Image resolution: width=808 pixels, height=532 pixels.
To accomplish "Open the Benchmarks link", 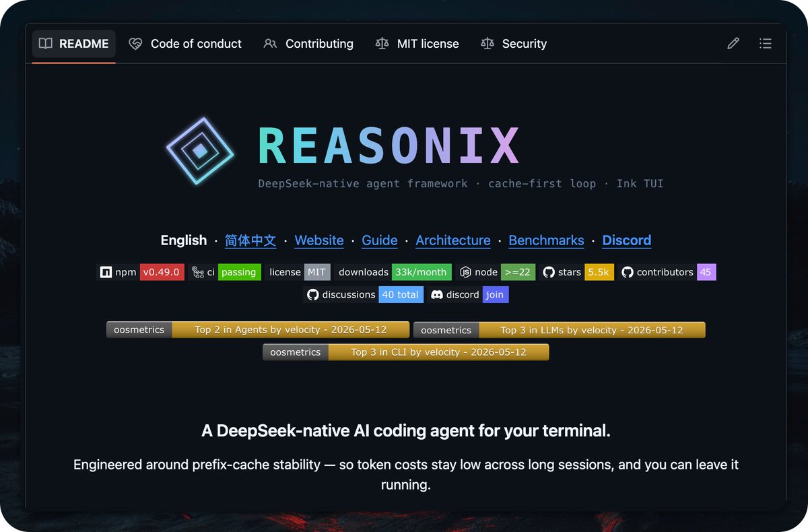I will [x=546, y=240].
